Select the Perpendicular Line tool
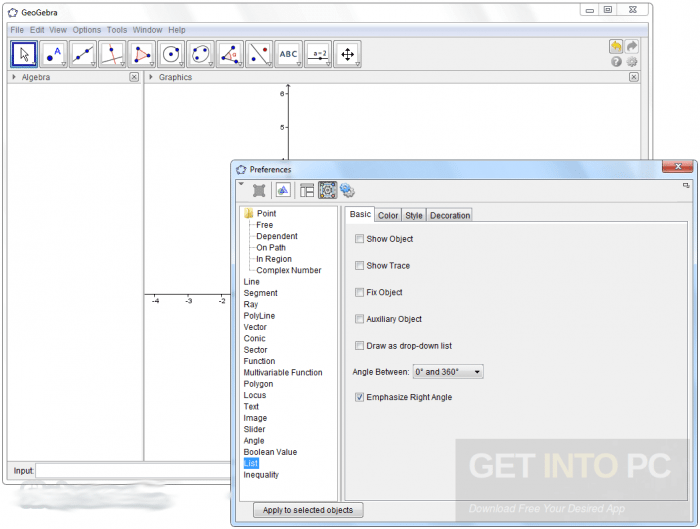Image resolution: width=700 pixels, height=529 pixels. click(112, 54)
